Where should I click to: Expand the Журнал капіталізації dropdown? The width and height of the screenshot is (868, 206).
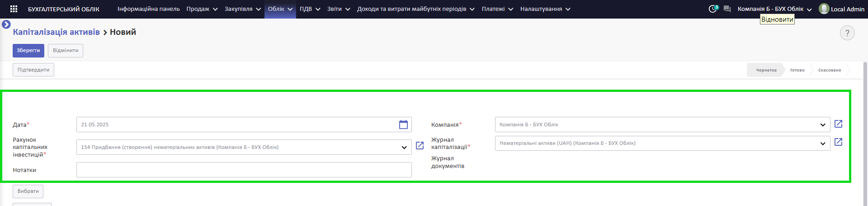(823, 144)
